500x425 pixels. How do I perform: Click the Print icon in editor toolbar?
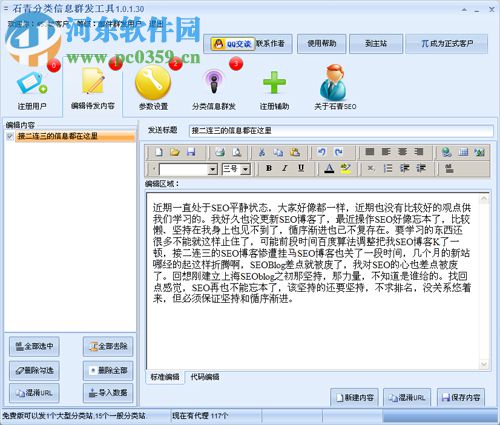[x=220, y=152]
